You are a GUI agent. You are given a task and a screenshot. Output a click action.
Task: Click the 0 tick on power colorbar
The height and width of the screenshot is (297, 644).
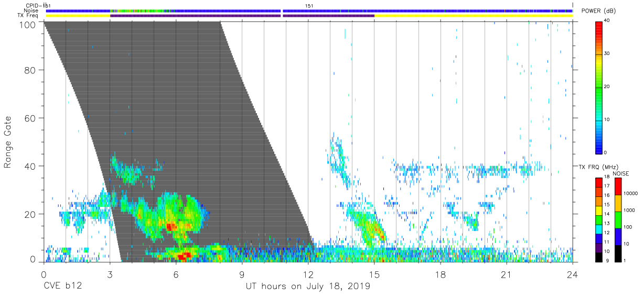606,152
